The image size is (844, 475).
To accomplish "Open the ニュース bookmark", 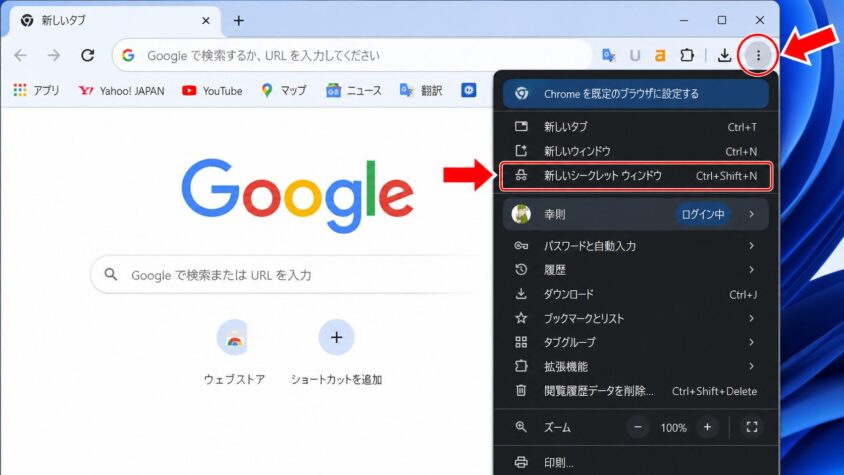I will [x=354, y=90].
